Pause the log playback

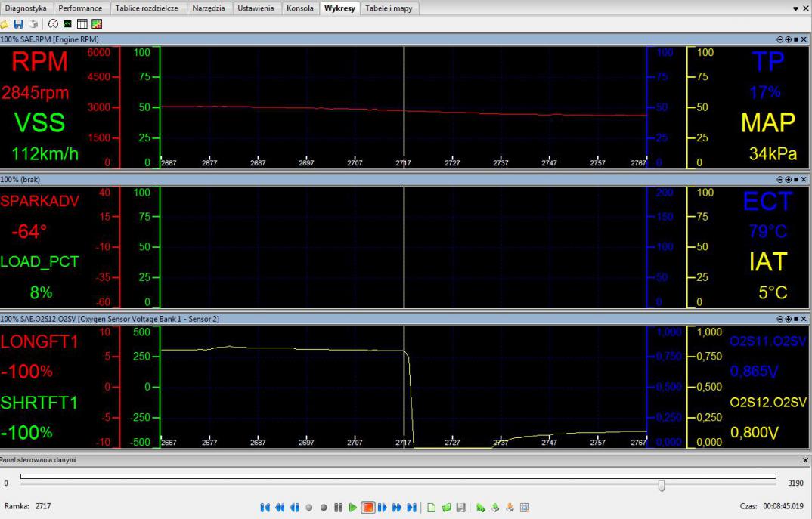click(339, 506)
